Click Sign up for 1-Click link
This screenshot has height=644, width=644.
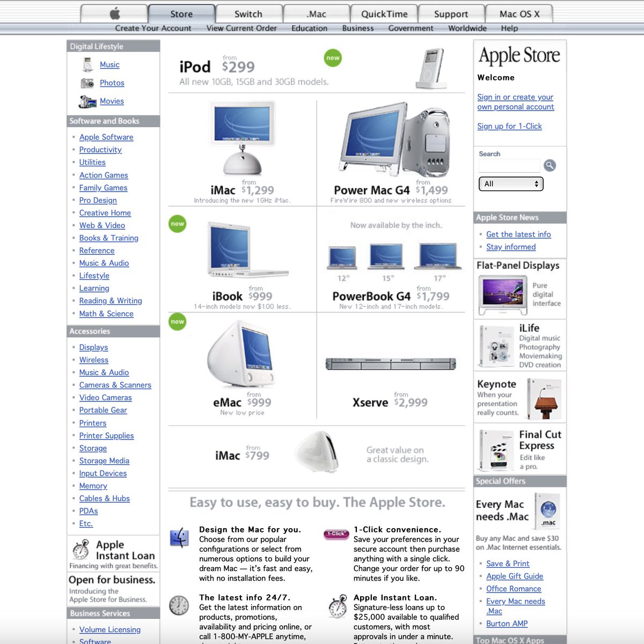(509, 126)
